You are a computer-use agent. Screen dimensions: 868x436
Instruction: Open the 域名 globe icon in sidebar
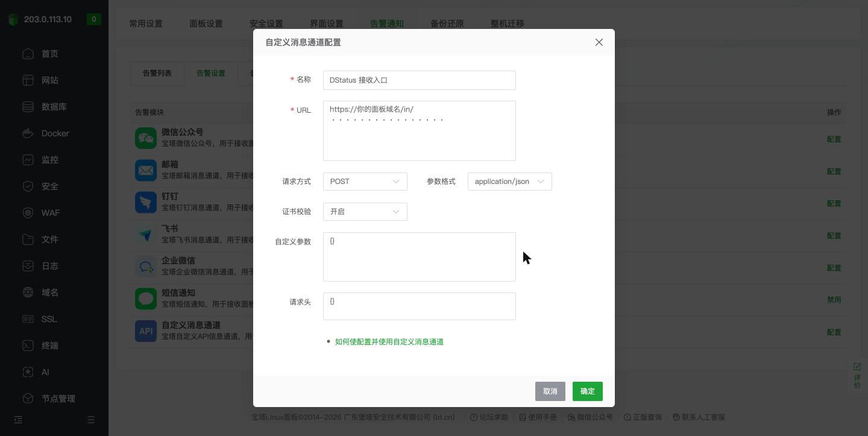tap(28, 292)
